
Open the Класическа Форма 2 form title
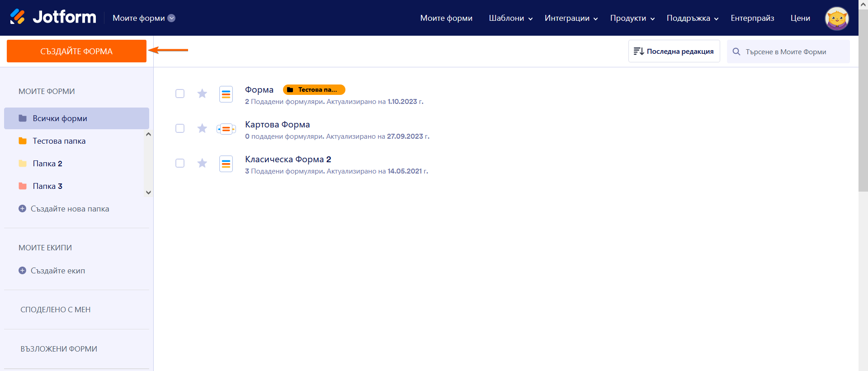(x=288, y=159)
